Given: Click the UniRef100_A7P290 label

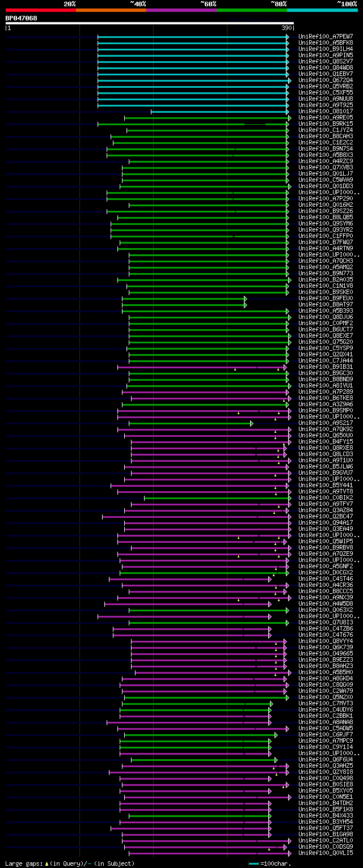Looking at the screenshot, I should click(x=326, y=198).
